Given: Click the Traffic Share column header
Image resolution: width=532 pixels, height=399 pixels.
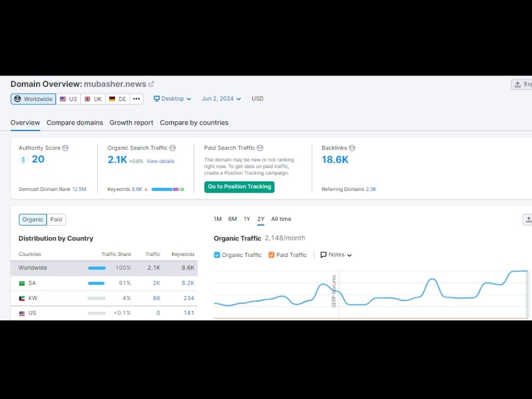Looking at the screenshot, I should tap(116, 254).
